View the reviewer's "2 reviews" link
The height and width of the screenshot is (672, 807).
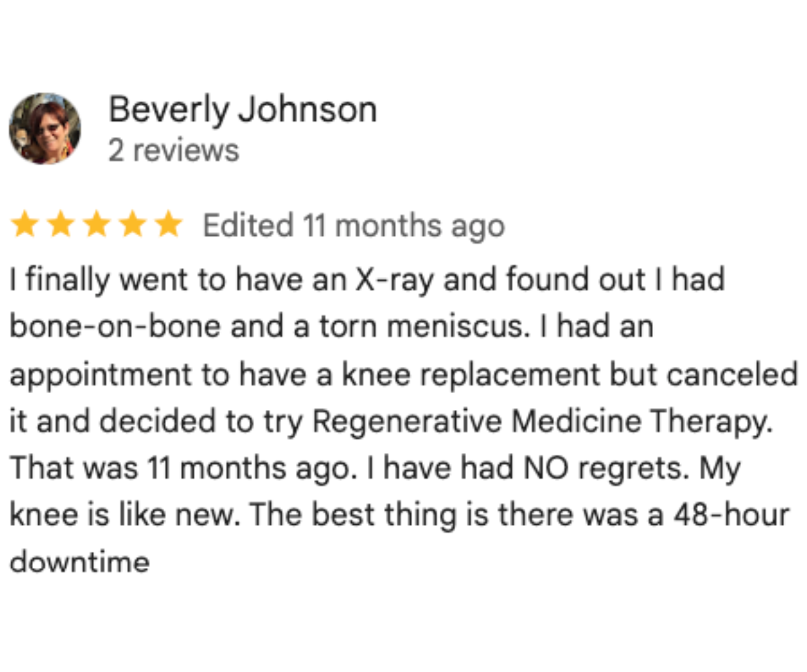click(174, 151)
